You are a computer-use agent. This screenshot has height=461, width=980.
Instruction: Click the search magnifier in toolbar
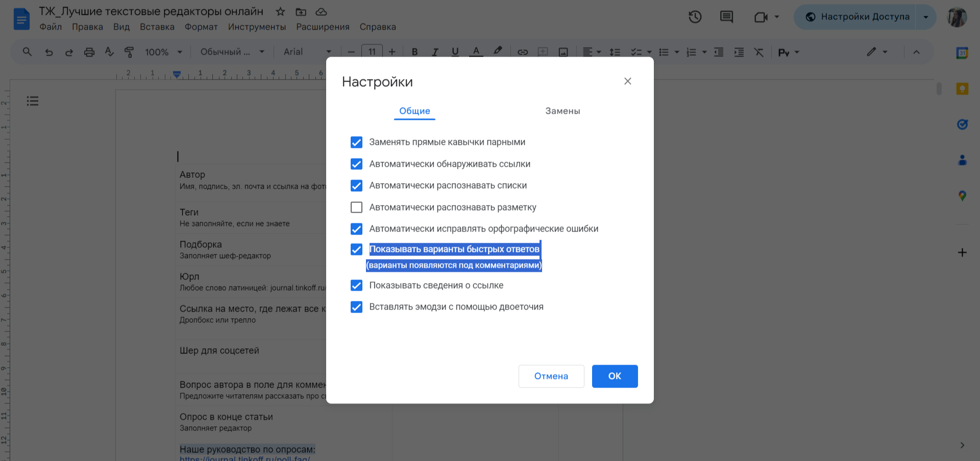point(28,52)
